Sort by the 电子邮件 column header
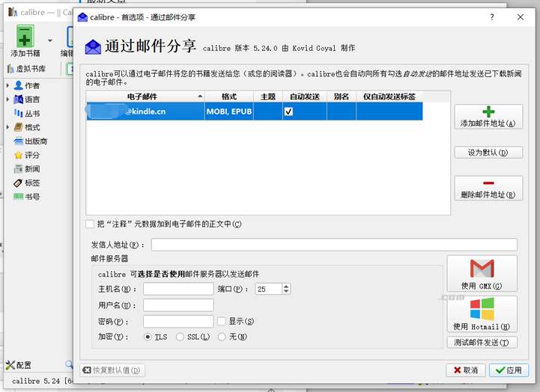Screen dimensions: 540x392 coord(145,97)
